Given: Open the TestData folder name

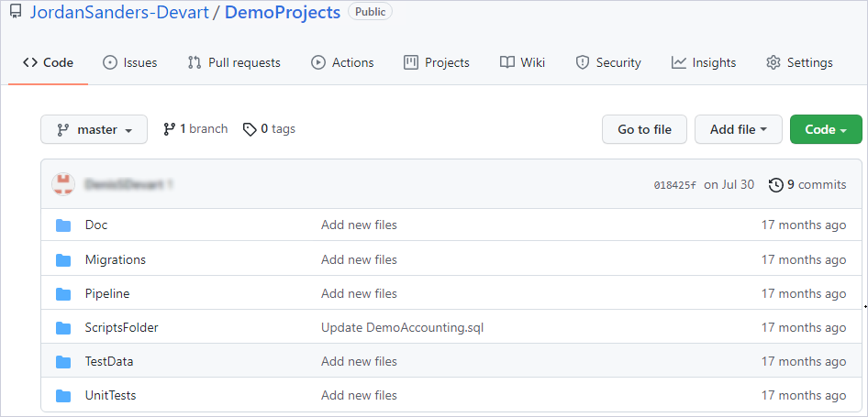Looking at the screenshot, I should (109, 362).
